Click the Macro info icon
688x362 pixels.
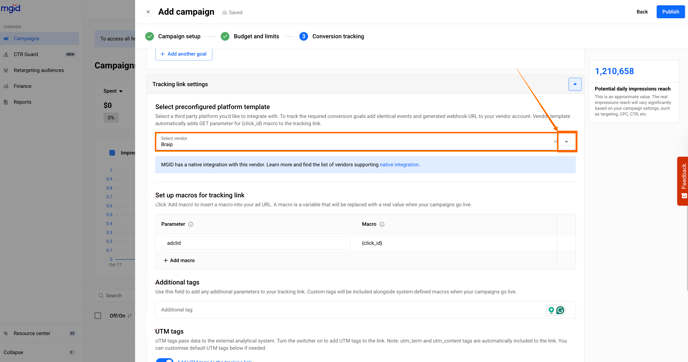pos(382,224)
